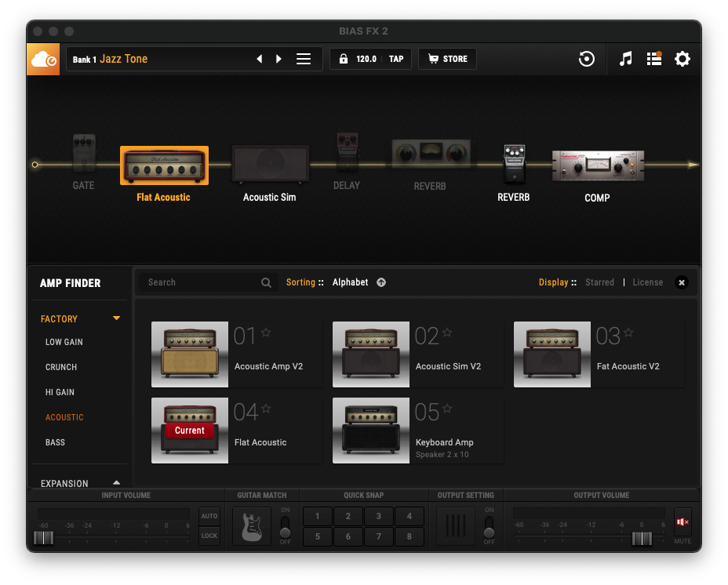728x585 pixels.
Task: Expand the EXPANSION category arrow
Action: 117,483
